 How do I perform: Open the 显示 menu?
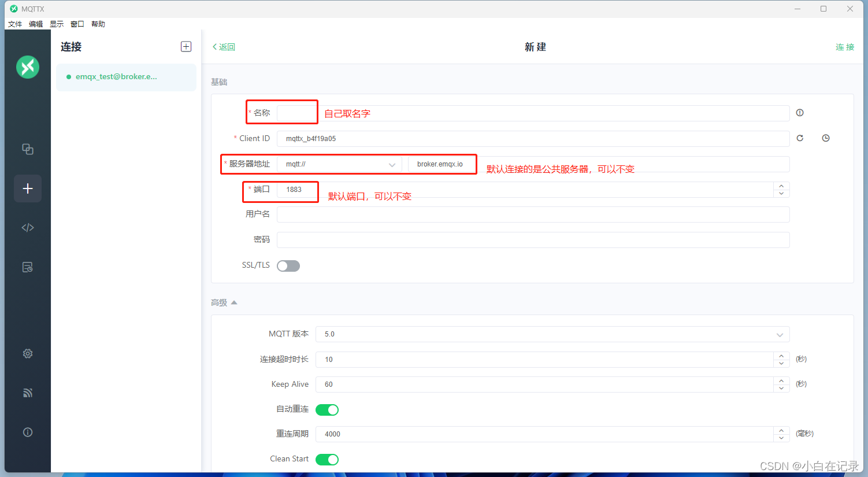[57, 24]
